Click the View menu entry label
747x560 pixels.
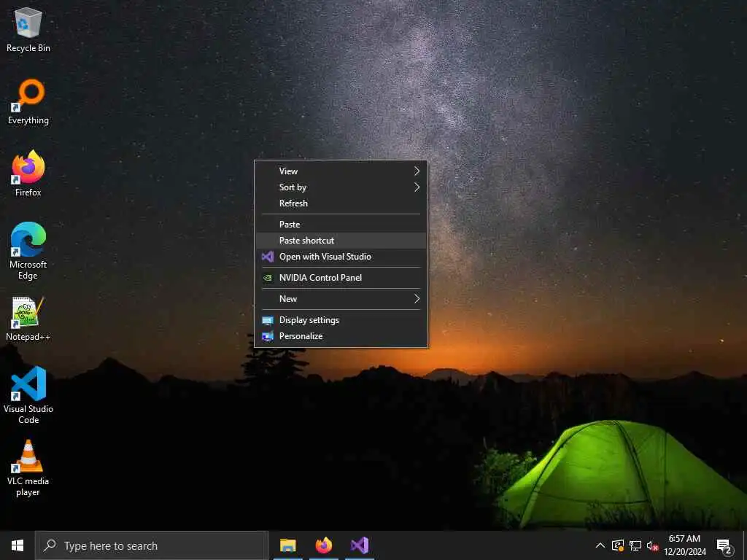point(288,171)
